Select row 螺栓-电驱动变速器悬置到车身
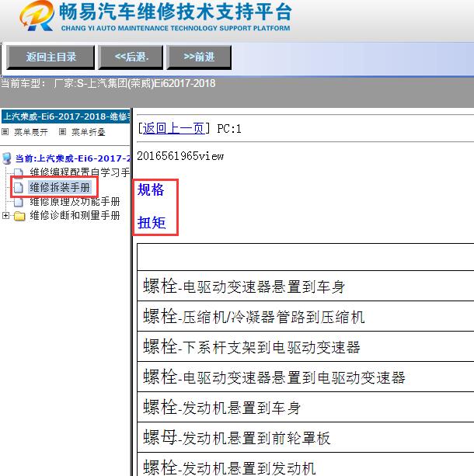Viewport: 474px width, 476px height. click(x=305, y=286)
